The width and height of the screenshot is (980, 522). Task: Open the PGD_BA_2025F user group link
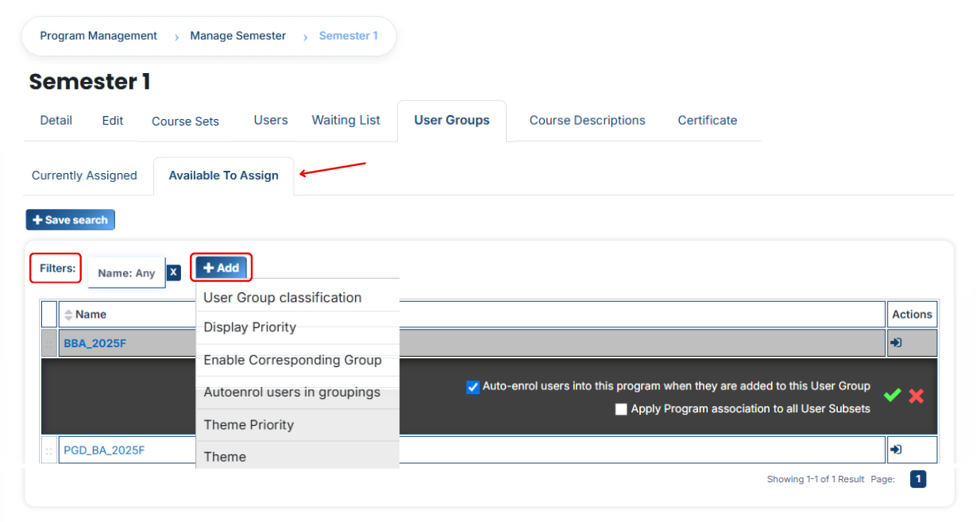[104, 450]
